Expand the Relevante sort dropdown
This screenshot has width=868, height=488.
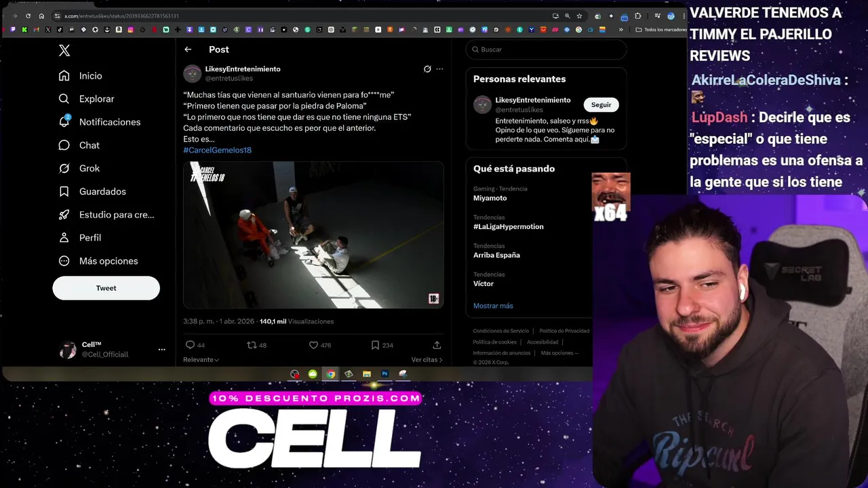pyautogui.click(x=201, y=360)
